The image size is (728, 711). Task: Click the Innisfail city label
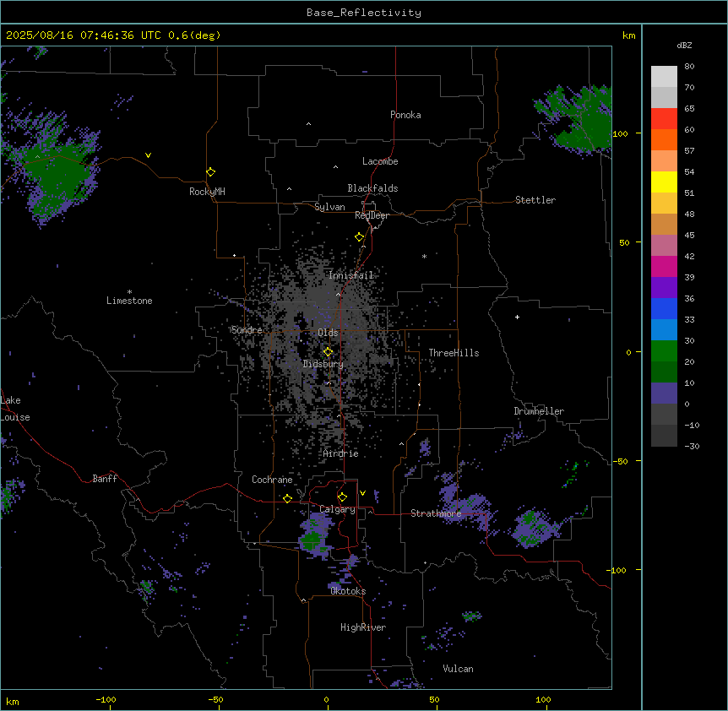(x=351, y=275)
